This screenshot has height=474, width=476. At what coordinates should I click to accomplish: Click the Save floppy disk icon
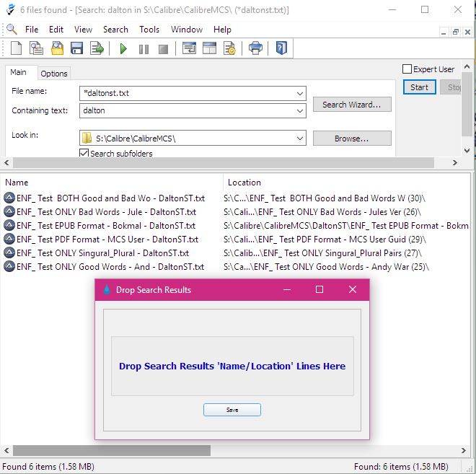pyautogui.click(x=76, y=48)
